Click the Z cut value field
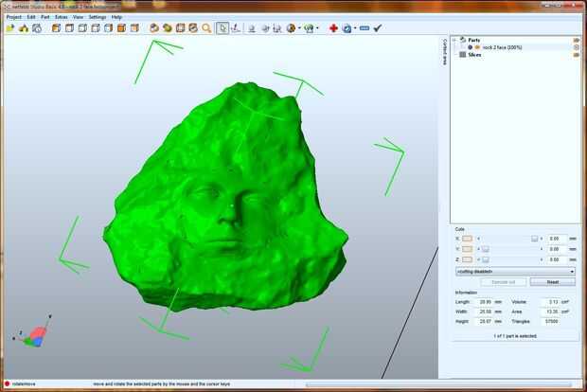The width and height of the screenshot is (587, 392). [557, 259]
